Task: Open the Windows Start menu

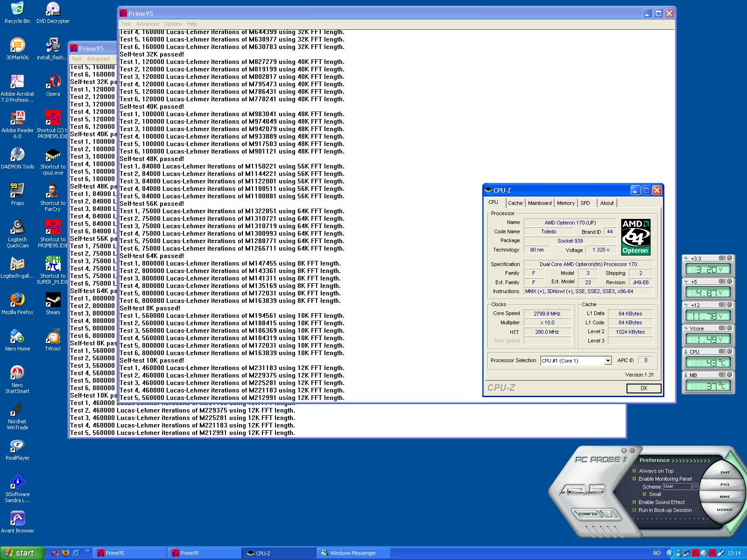Action: coord(22,553)
